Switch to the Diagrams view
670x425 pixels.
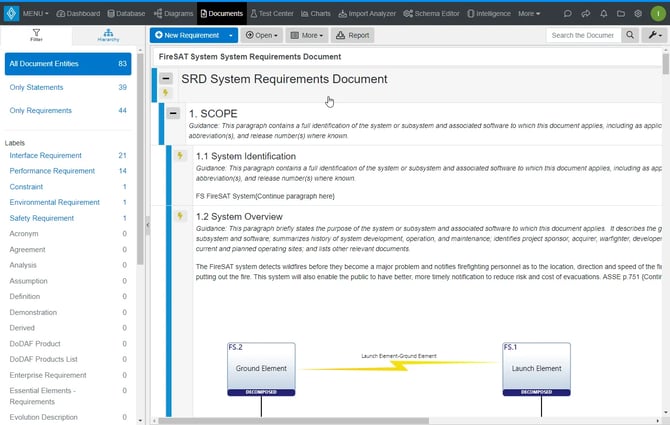tap(173, 14)
